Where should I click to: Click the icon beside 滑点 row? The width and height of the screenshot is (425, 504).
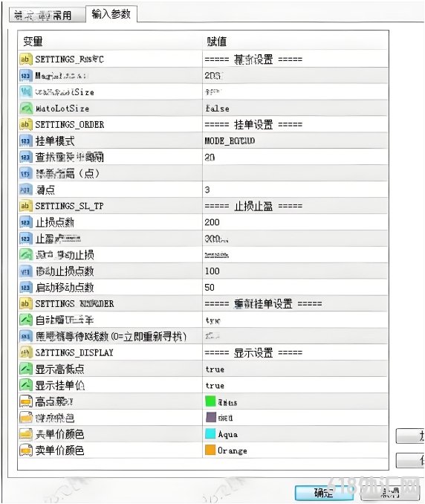tap(26, 190)
